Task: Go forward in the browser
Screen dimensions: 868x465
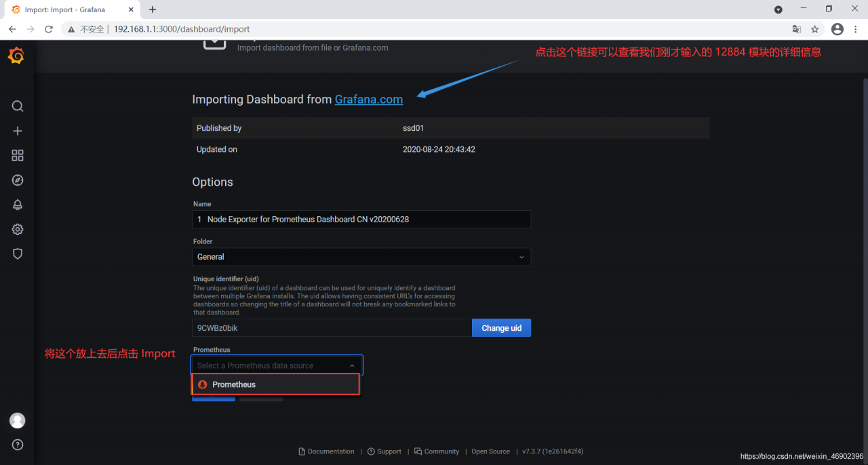Action: point(31,29)
